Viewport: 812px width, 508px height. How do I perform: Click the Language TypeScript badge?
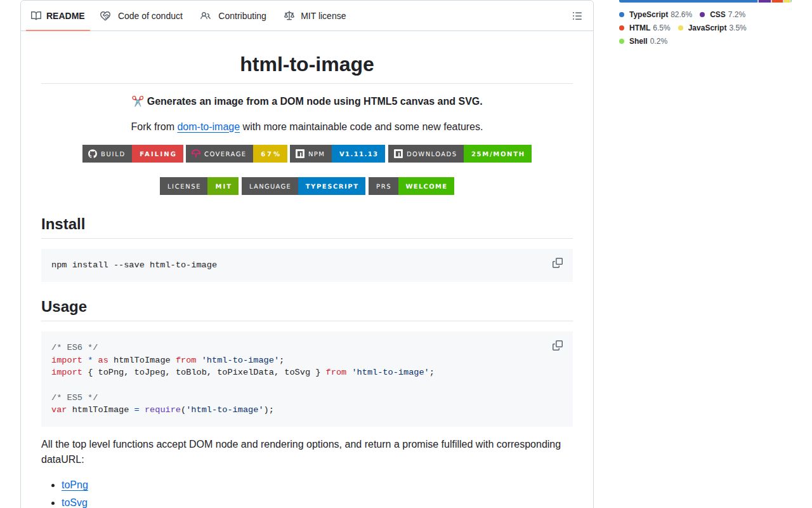pyautogui.click(x=303, y=186)
